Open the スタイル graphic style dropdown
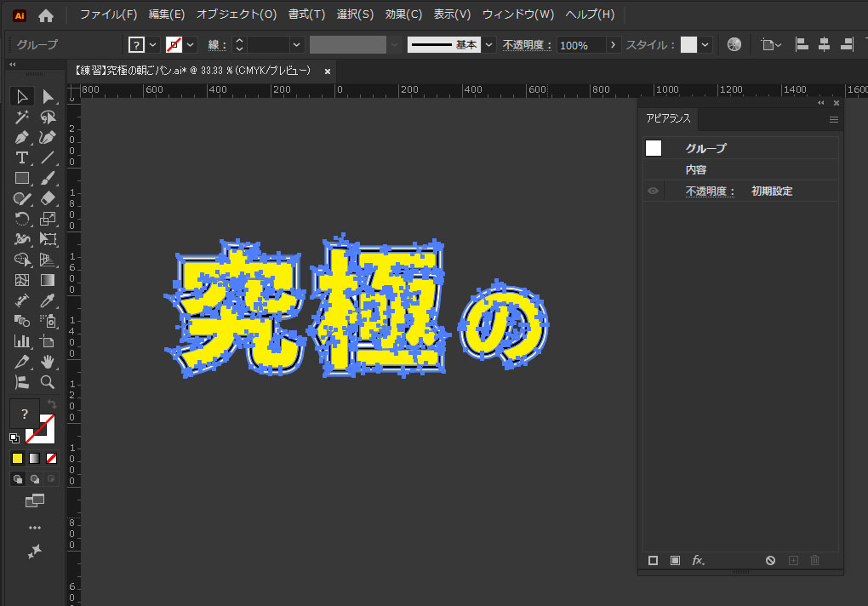 [x=705, y=45]
